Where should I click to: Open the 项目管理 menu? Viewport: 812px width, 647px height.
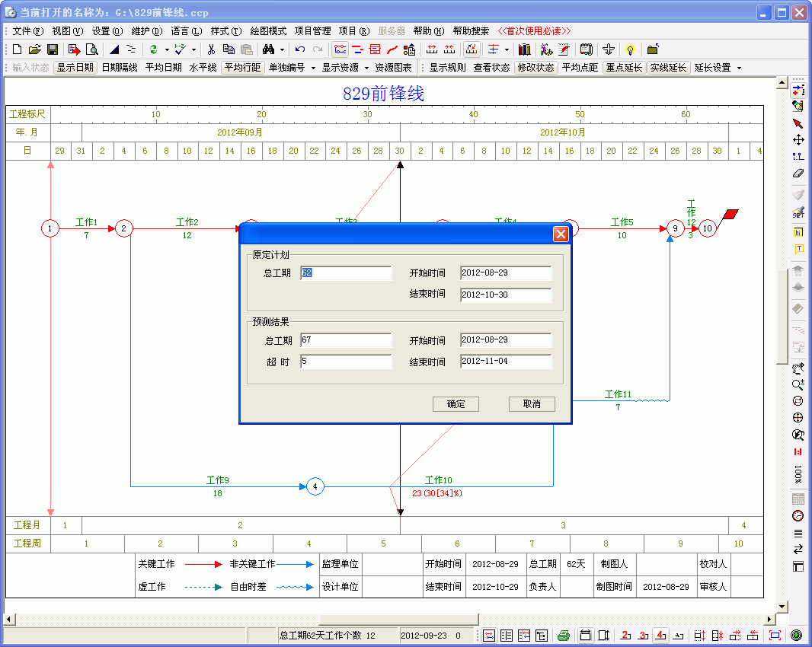pyautogui.click(x=312, y=31)
